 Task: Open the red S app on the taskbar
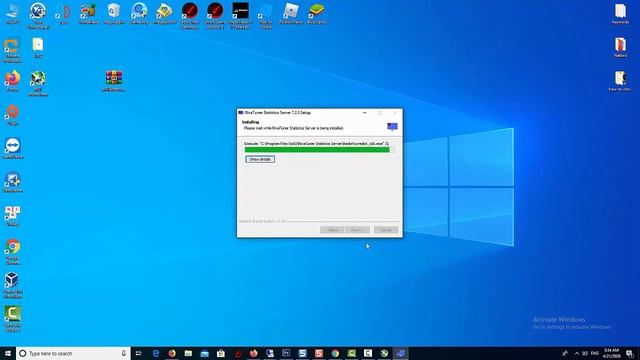(319, 353)
